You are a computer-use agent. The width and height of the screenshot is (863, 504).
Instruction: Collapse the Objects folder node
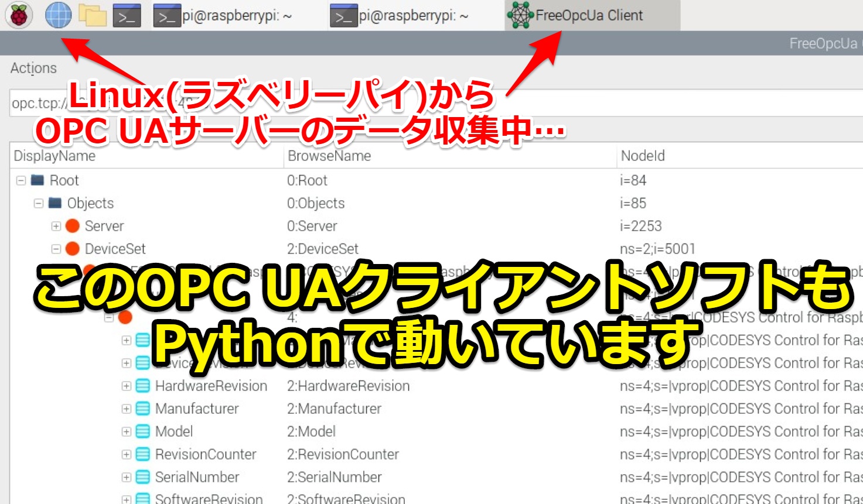39,203
